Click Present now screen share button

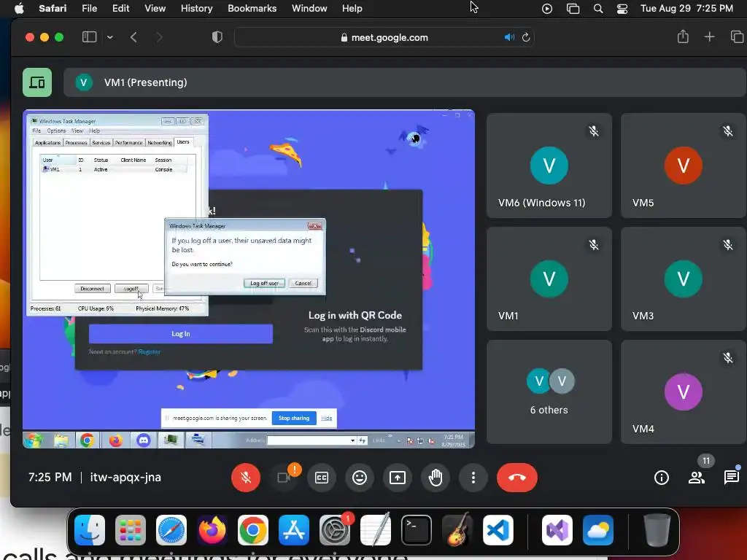398,477
